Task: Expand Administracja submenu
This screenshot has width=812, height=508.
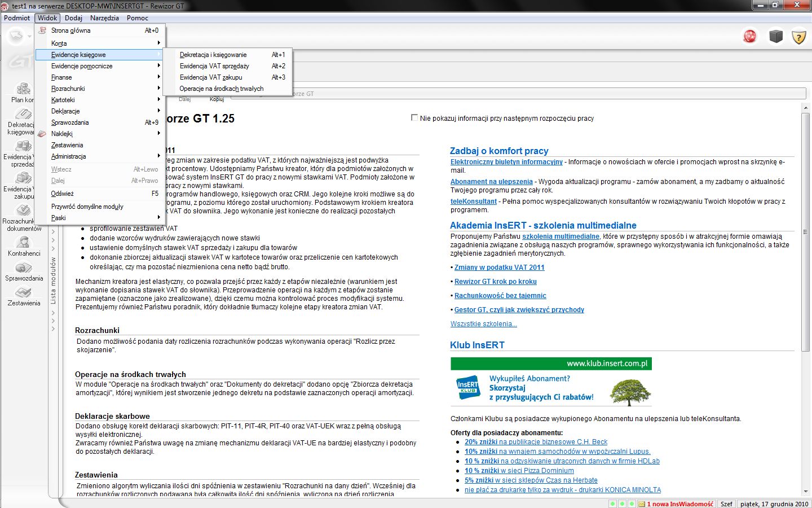Action: 99,156
